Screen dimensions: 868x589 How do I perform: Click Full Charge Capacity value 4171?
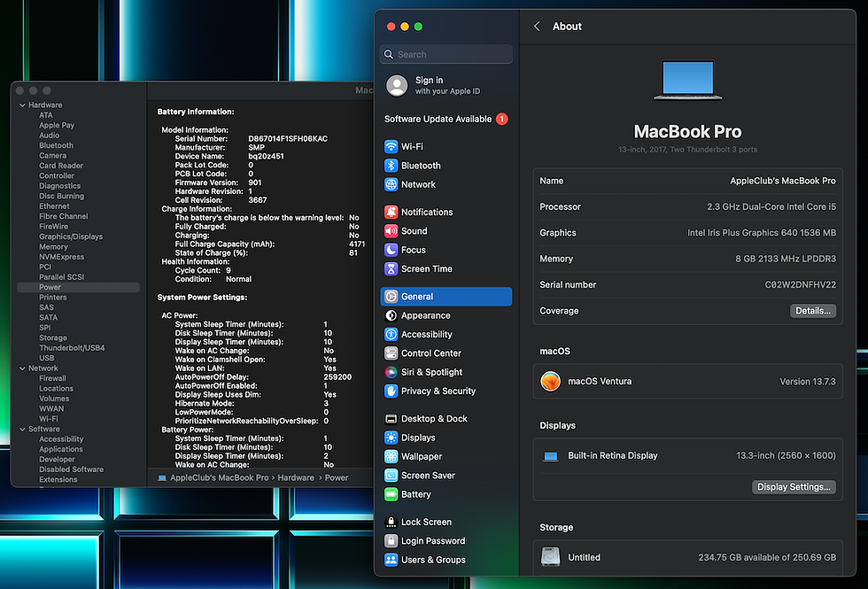357,244
